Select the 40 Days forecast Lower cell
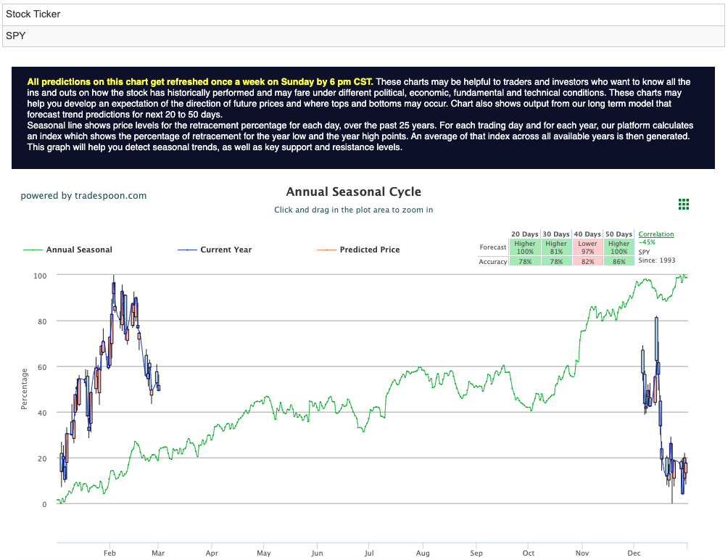The width and height of the screenshot is (728, 560). pyautogui.click(x=588, y=247)
